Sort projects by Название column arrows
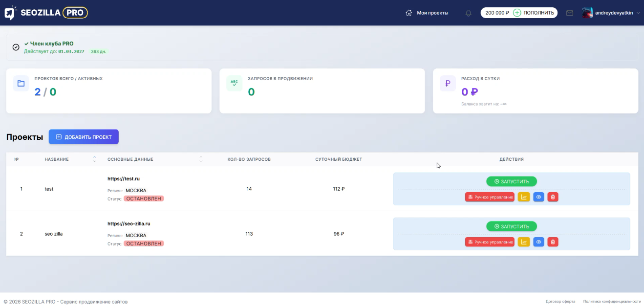Viewport: 644px width, 308px height. pyautogui.click(x=95, y=159)
